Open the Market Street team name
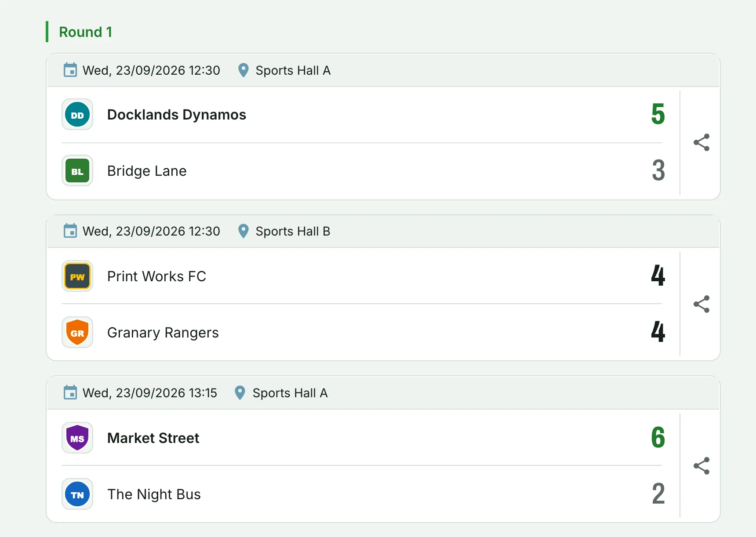Viewport: 756px width, 537px height. tap(153, 438)
